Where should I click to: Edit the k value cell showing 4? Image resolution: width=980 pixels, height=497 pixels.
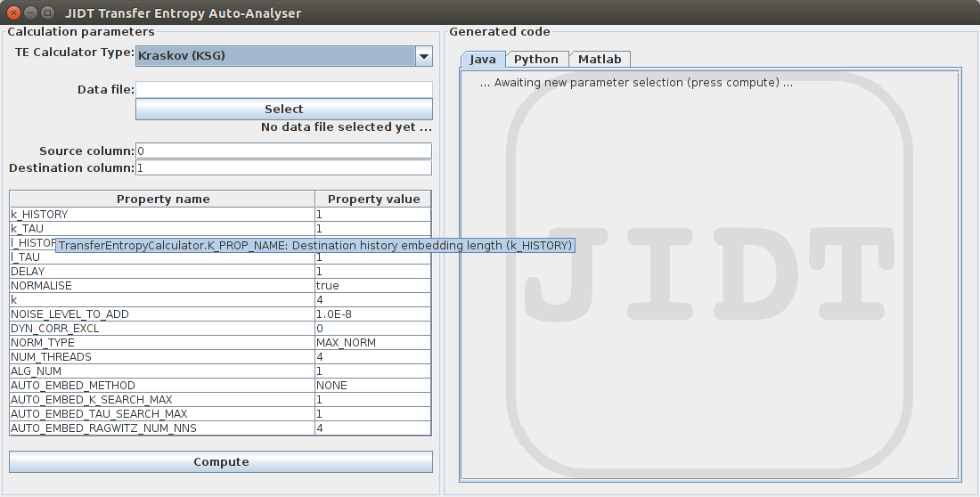click(373, 300)
